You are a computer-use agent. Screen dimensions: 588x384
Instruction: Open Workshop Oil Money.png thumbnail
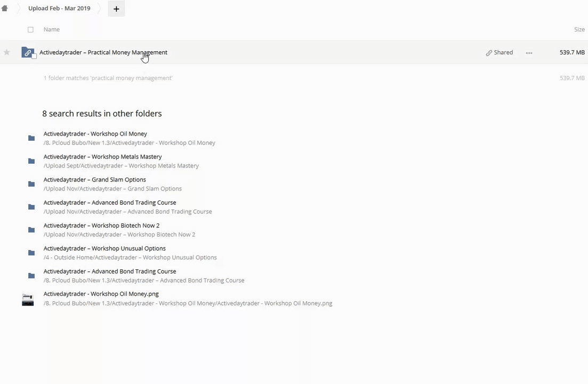click(28, 299)
